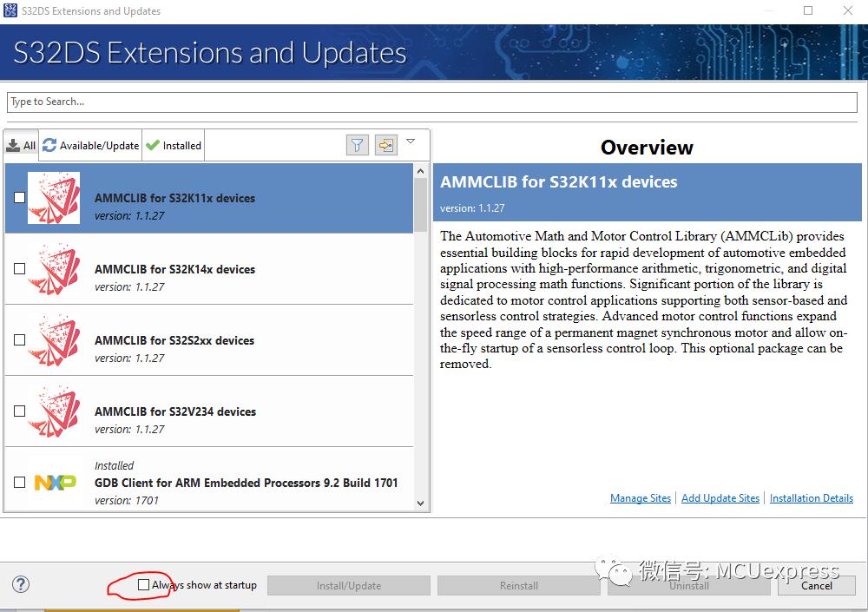
Task: Check the GDB Client for ARM checkbox
Action: [19, 482]
